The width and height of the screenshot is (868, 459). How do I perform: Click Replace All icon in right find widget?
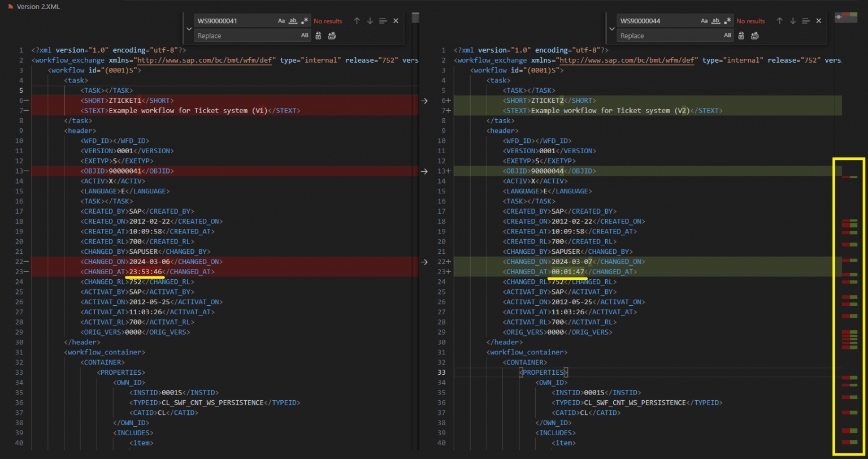point(755,36)
